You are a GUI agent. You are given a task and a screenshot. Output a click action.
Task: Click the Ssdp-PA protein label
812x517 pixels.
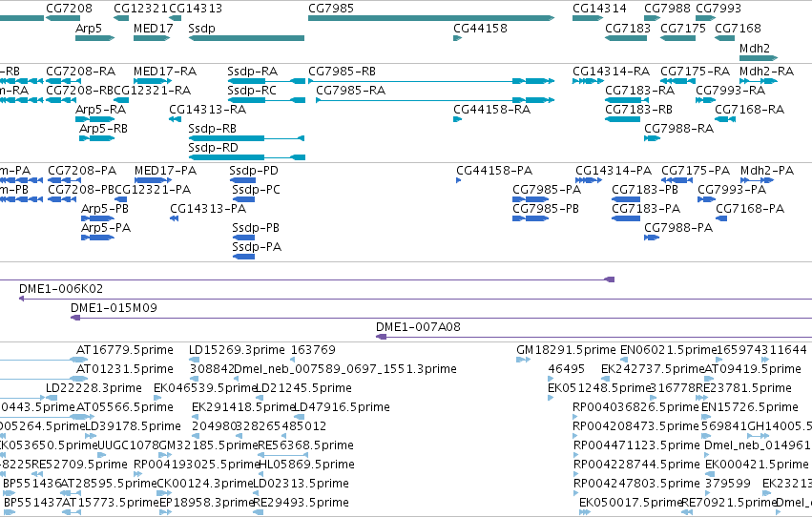tap(257, 247)
